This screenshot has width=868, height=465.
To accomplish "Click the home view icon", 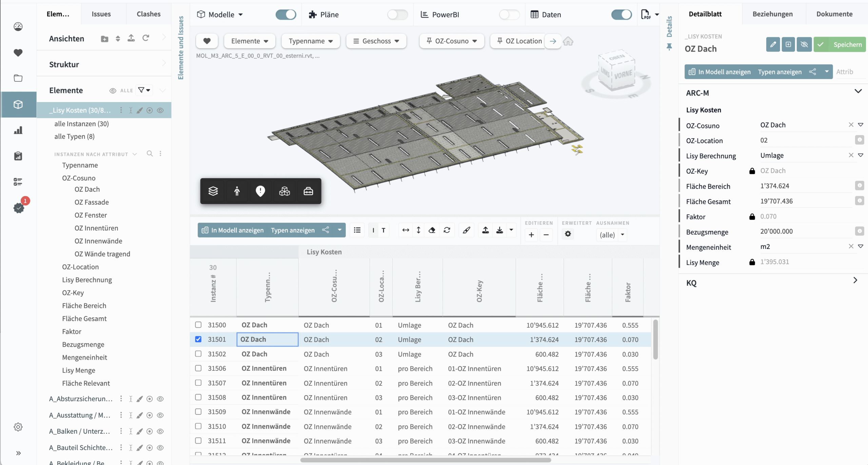I will pyautogui.click(x=568, y=41).
